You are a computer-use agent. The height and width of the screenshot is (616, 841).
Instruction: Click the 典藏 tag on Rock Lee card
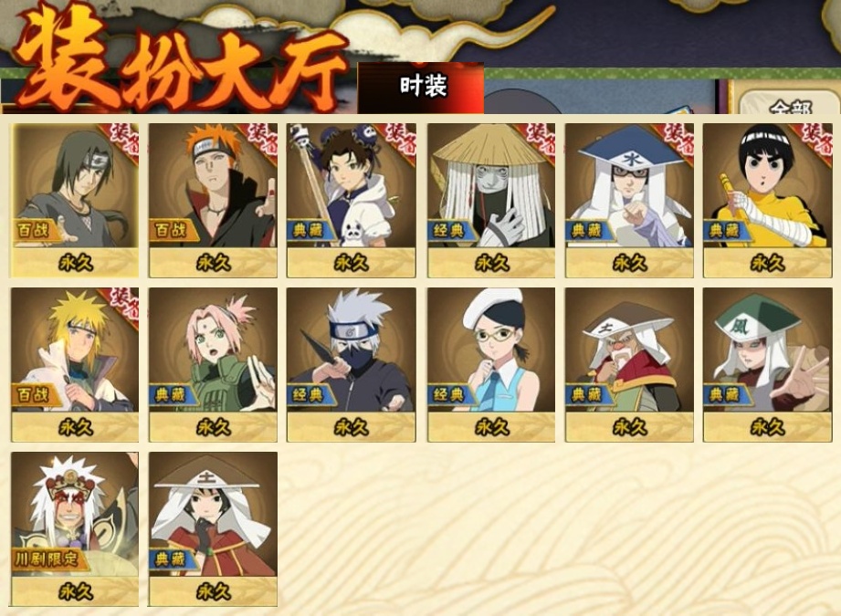725,231
